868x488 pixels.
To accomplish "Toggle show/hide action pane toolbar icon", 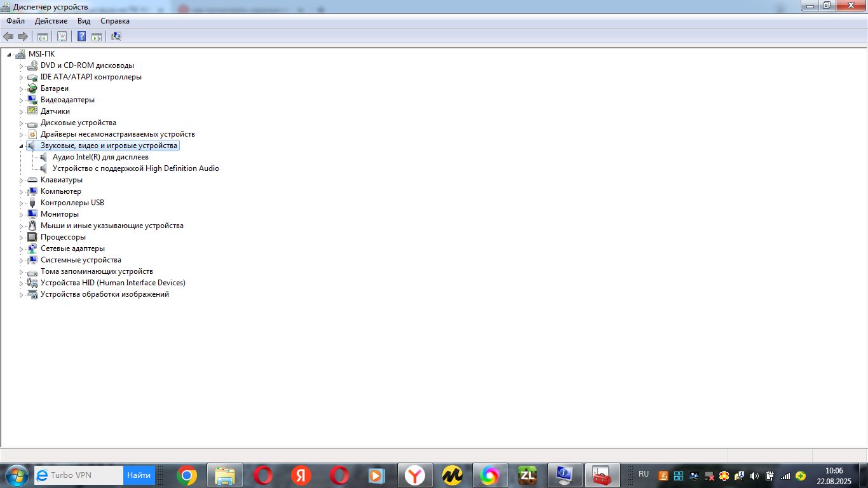I will coord(97,36).
